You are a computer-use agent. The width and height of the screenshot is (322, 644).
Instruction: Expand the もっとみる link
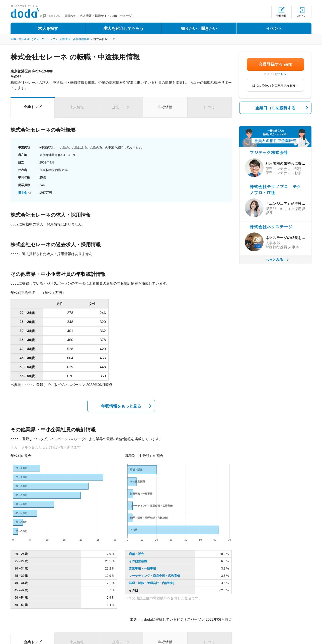point(275,260)
